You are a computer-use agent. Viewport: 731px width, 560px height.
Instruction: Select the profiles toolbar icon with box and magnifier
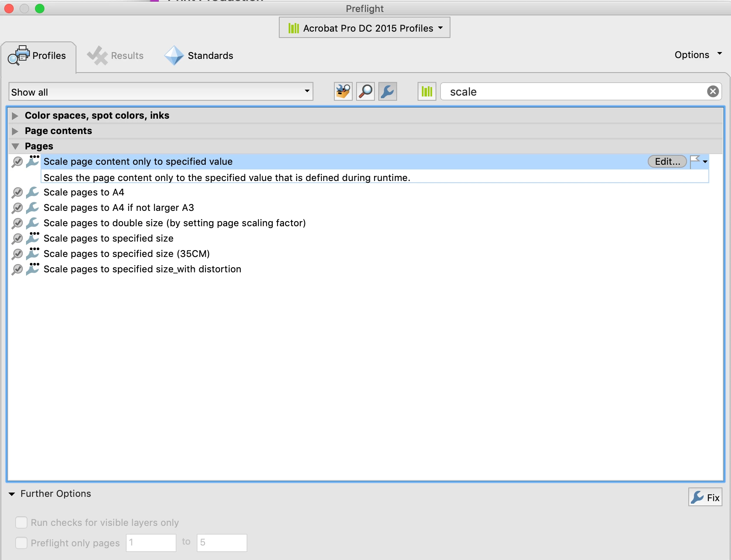343,91
